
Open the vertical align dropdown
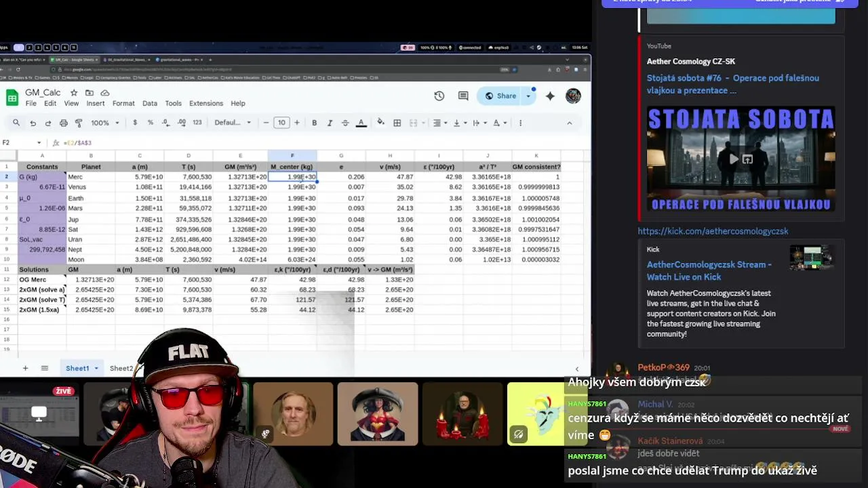[459, 123]
